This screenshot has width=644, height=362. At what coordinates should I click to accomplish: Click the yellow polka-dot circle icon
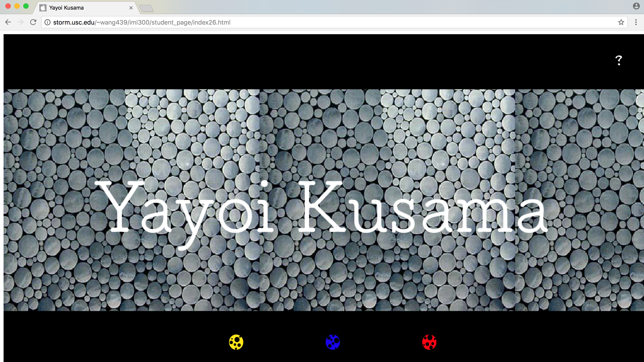236,342
